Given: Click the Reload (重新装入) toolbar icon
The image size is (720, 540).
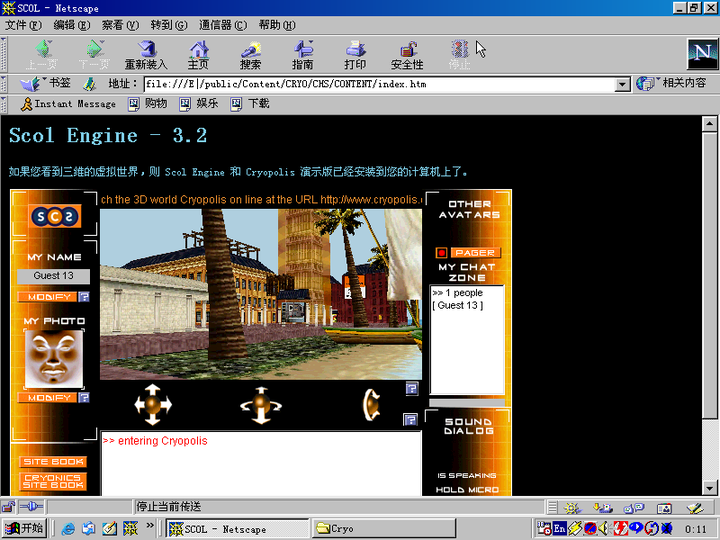Looking at the screenshot, I should click(x=146, y=54).
